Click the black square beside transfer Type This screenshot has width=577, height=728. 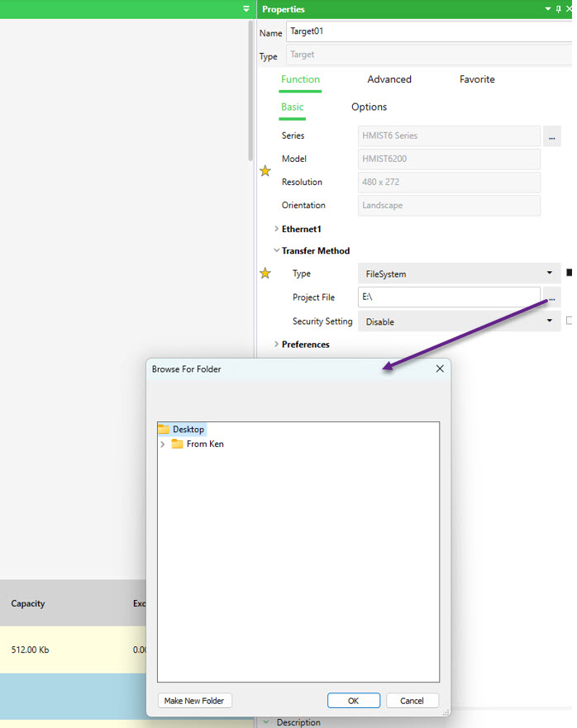click(x=569, y=273)
